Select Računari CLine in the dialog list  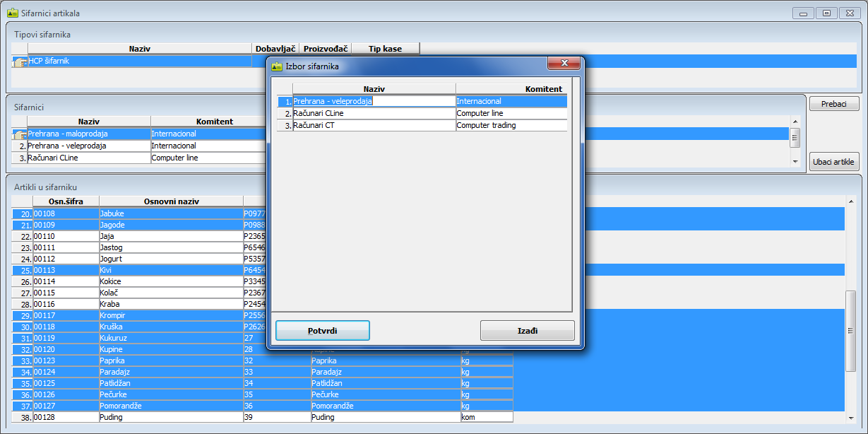(374, 113)
